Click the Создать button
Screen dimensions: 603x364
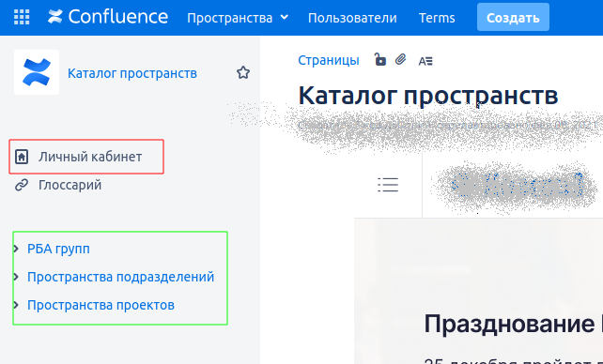(x=513, y=17)
